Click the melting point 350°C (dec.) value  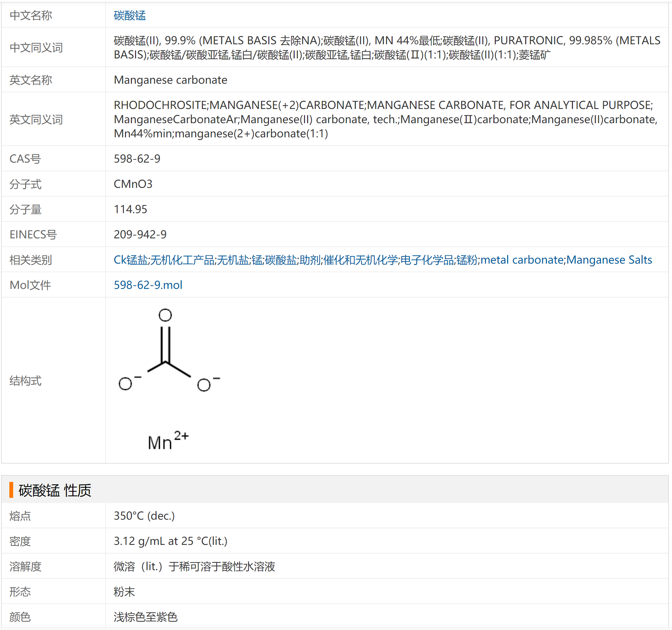[x=144, y=515]
